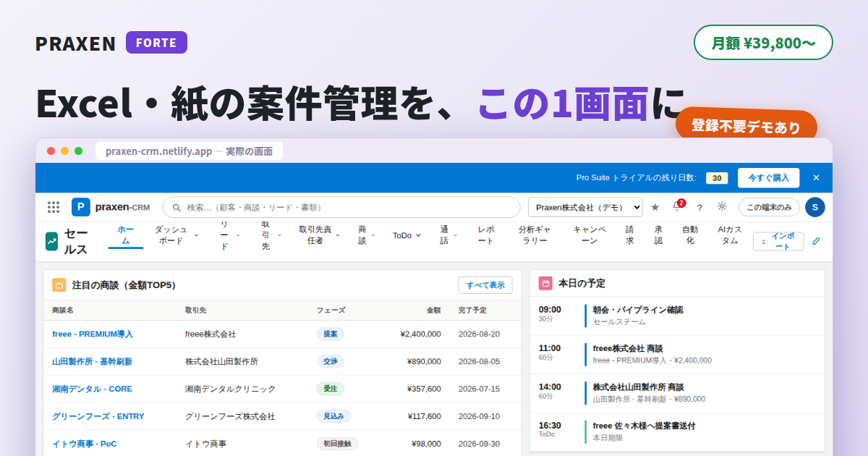Click the この端末のみ button
The width and height of the screenshot is (868, 456).
click(x=769, y=207)
